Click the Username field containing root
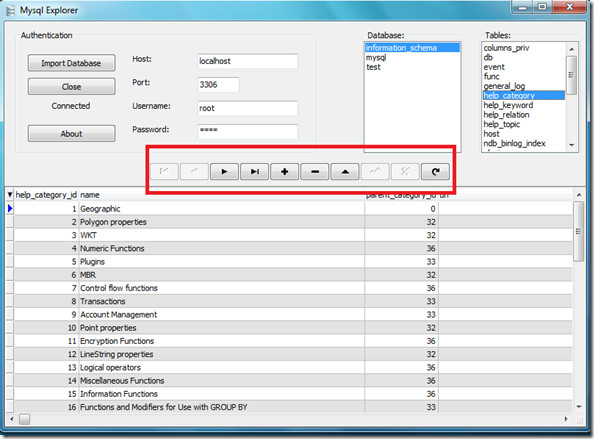Image resolution: width=594 pixels, height=439 pixels. point(248,108)
